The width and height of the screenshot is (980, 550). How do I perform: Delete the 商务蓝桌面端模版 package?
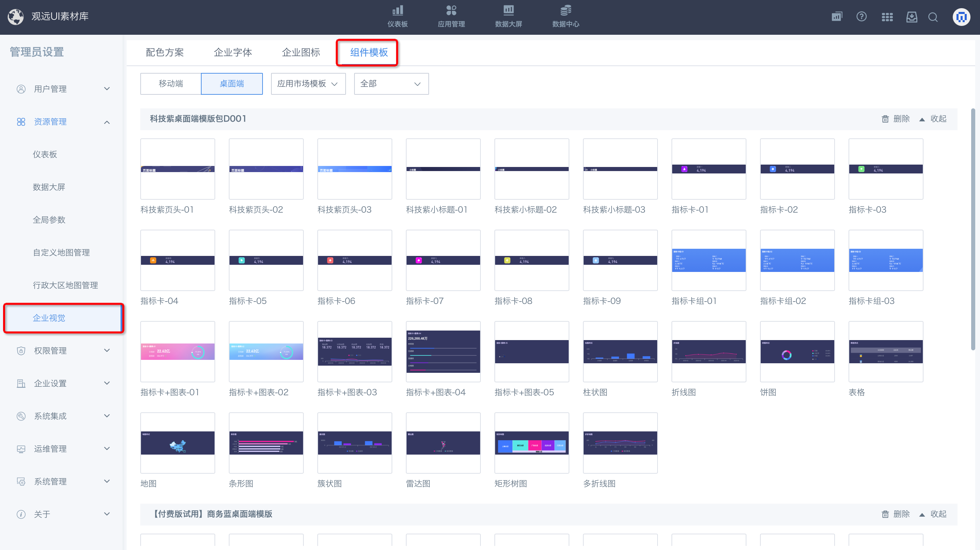click(896, 514)
